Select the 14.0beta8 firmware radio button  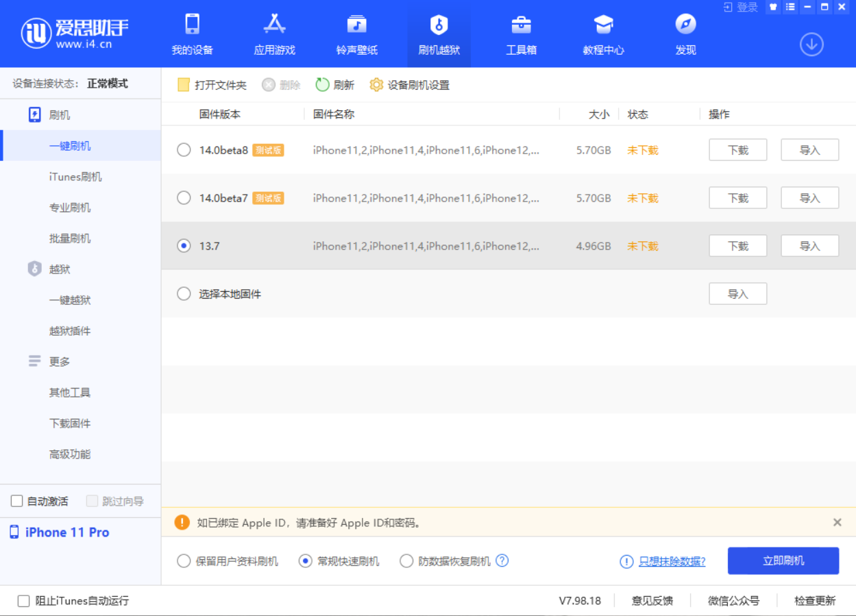[x=184, y=150]
